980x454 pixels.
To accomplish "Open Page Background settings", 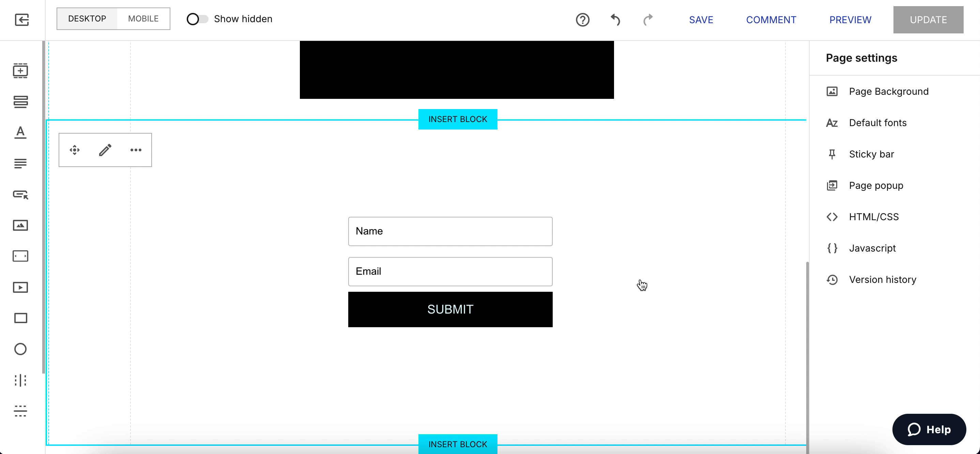I will (889, 91).
